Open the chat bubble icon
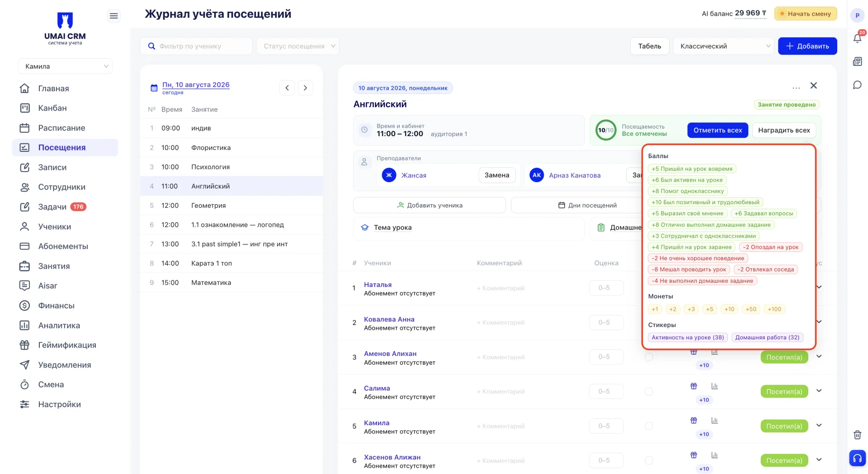Image resolution: width=868 pixels, height=474 pixels. tap(857, 85)
